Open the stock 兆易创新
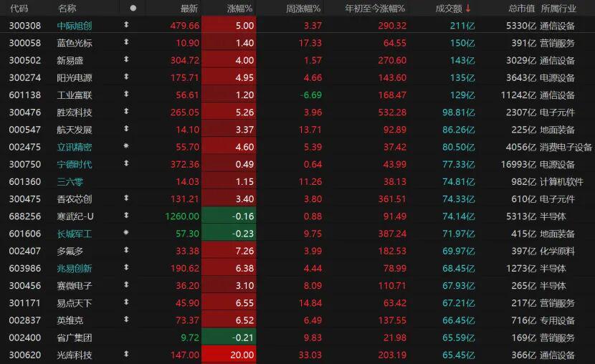The height and width of the screenshot is (364, 595). click(75, 268)
